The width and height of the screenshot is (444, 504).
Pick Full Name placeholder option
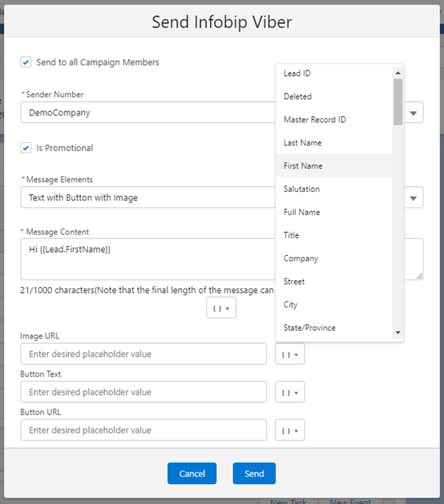334,212
